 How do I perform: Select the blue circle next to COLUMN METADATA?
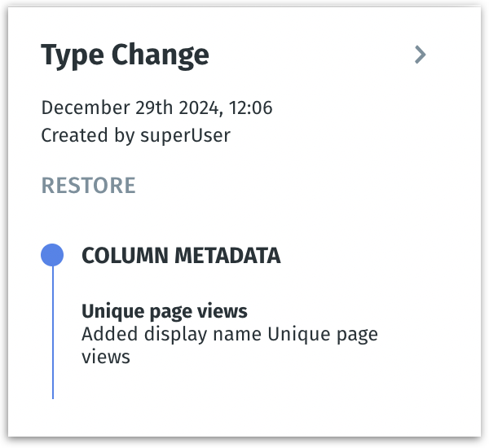pos(52,255)
